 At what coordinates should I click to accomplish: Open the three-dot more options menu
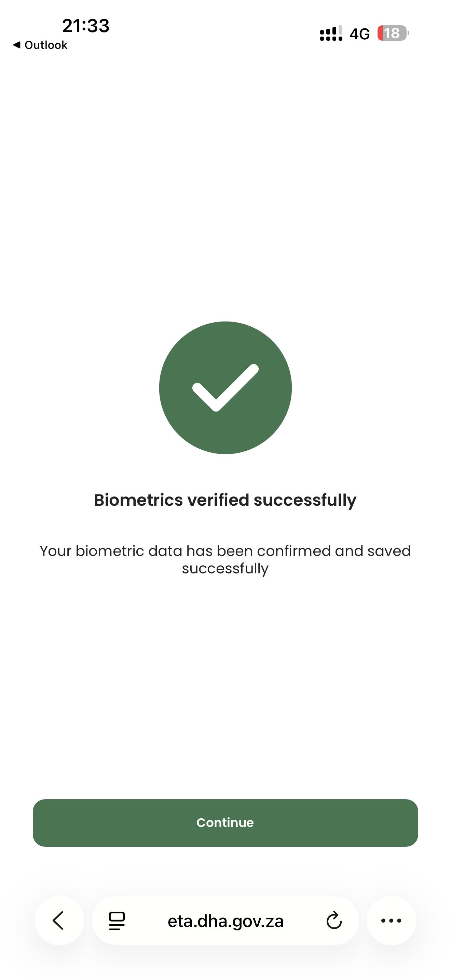click(x=391, y=921)
